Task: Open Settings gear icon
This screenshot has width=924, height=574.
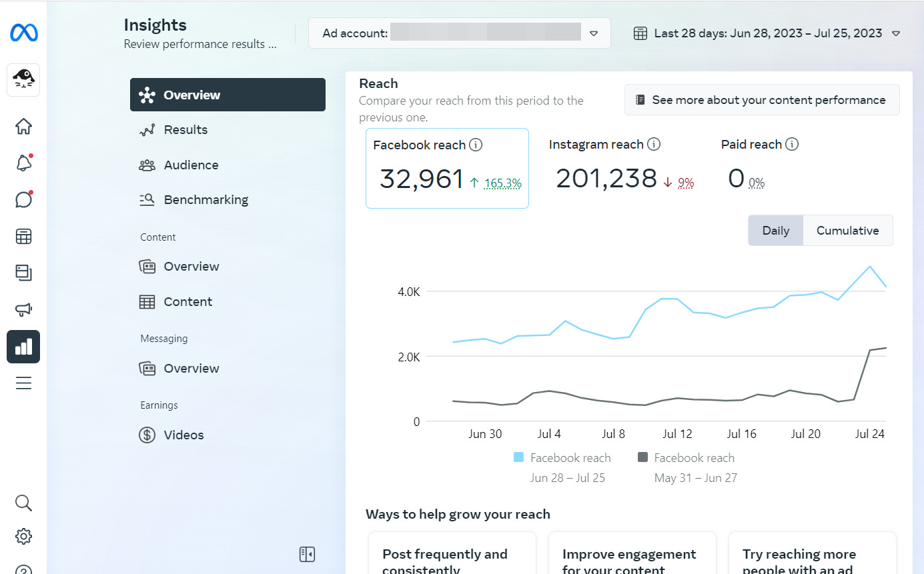Action: click(x=23, y=536)
